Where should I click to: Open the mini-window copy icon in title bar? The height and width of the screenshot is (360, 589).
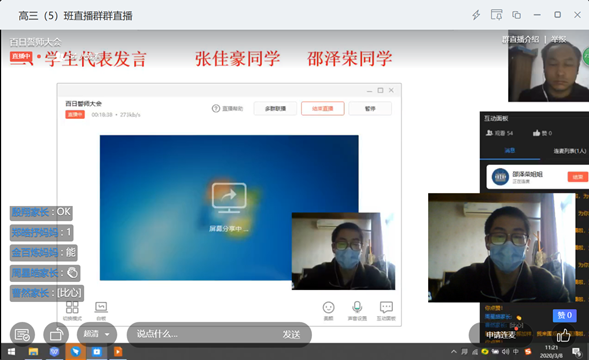tap(517, 15)
